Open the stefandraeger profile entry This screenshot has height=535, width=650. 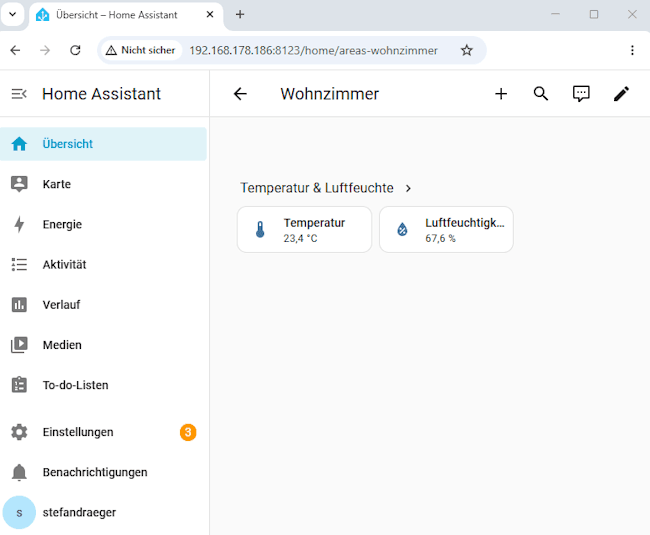[x=103, y=513]
